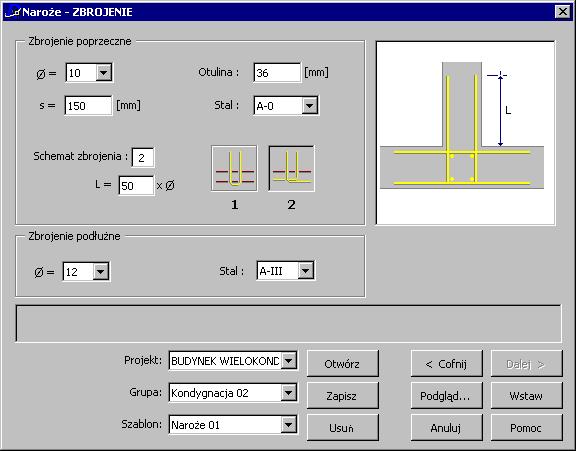Viewport: 576px width, 451px height.
Task: Click the spacing s input field
Action: (x=88, y=106)
